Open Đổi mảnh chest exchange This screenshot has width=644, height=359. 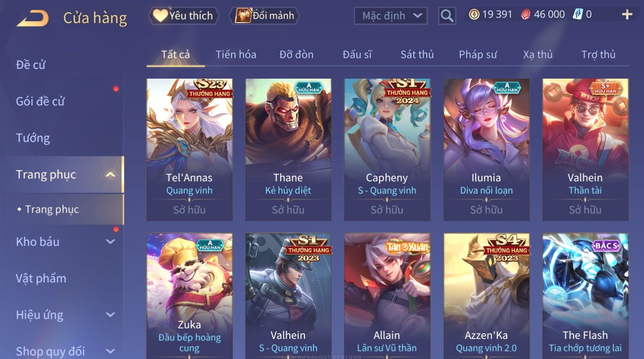click(x=264, y=16)
